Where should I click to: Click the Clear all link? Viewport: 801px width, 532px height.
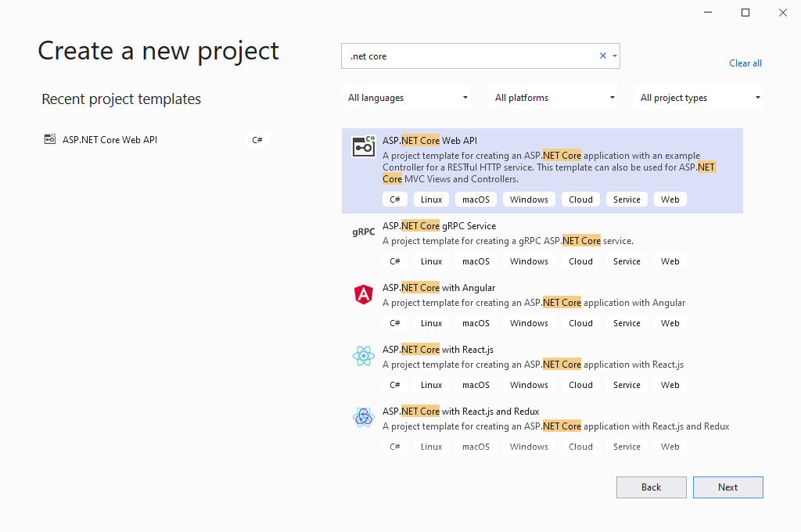point(745,63)
